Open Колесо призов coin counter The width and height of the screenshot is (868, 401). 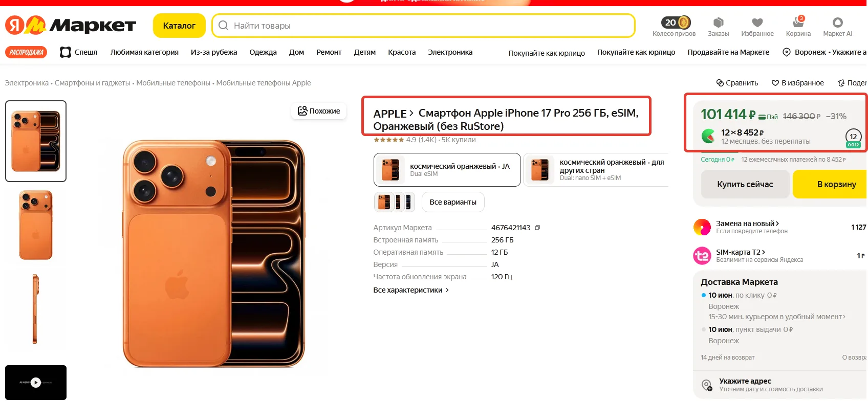coord(674,27)
